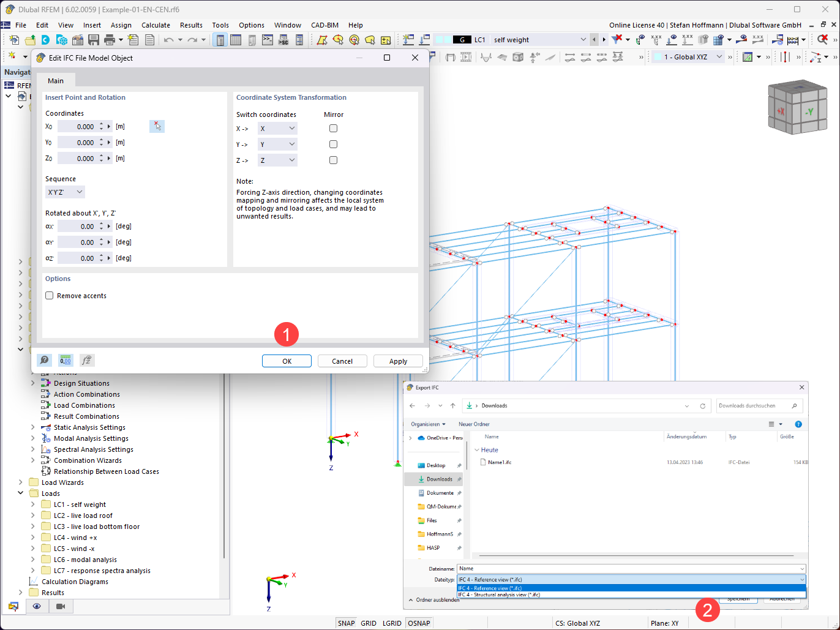Open the CAD-BIM menu
Image resolution: width=840 pixels, height=630 pixels.
pos(324,25)
